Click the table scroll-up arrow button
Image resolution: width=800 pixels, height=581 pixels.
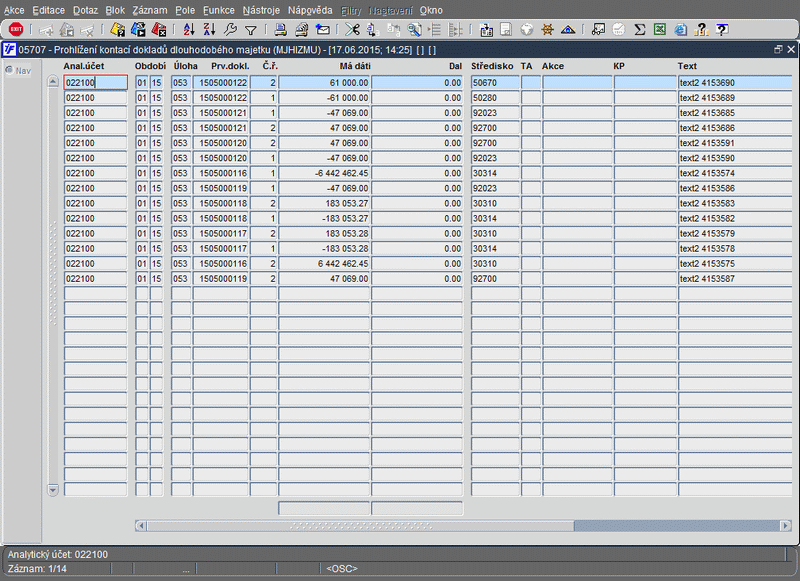[x=53, y=82]
